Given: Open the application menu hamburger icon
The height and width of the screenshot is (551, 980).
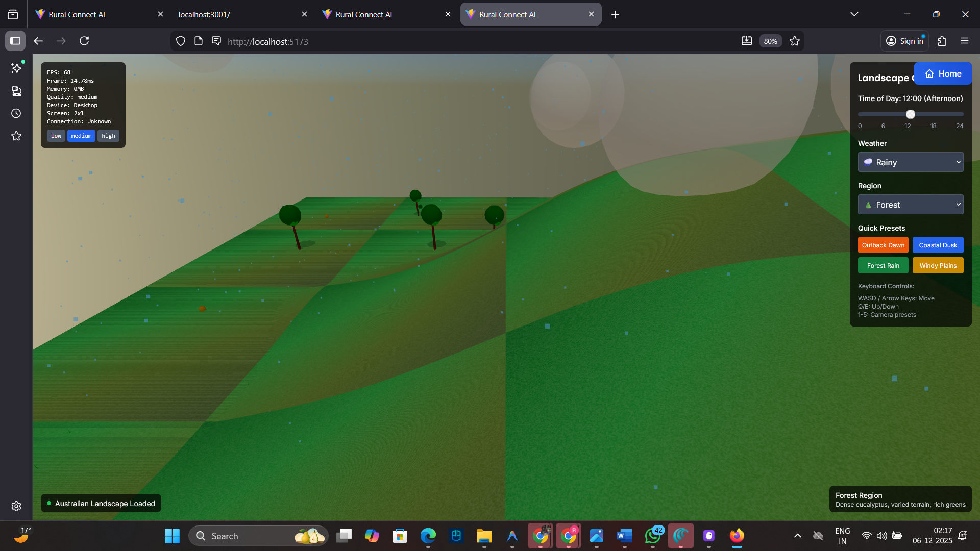Looking at the screenshot, I should click(x=964, y=41).
